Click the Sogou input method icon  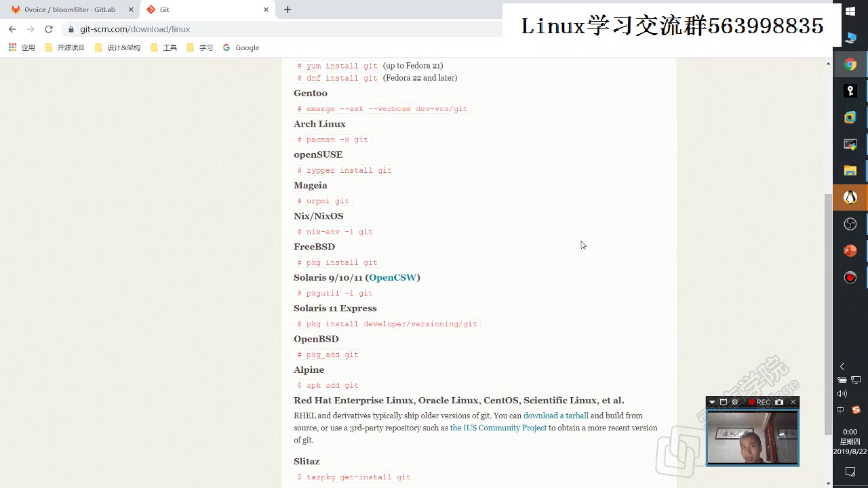(x=856, y=409)
